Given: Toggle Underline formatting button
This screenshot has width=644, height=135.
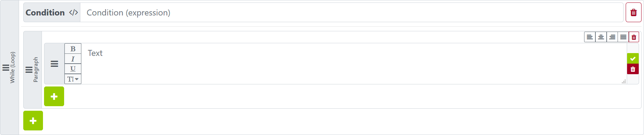Looking at the screenshot, I should pos(73,69).
